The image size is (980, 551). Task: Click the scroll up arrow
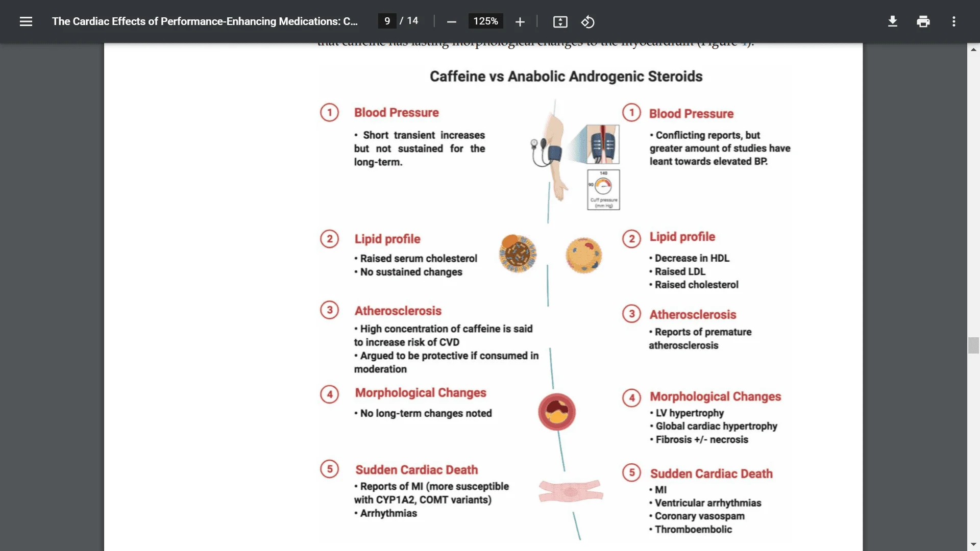pyautogui.click(x=973, y=49)
